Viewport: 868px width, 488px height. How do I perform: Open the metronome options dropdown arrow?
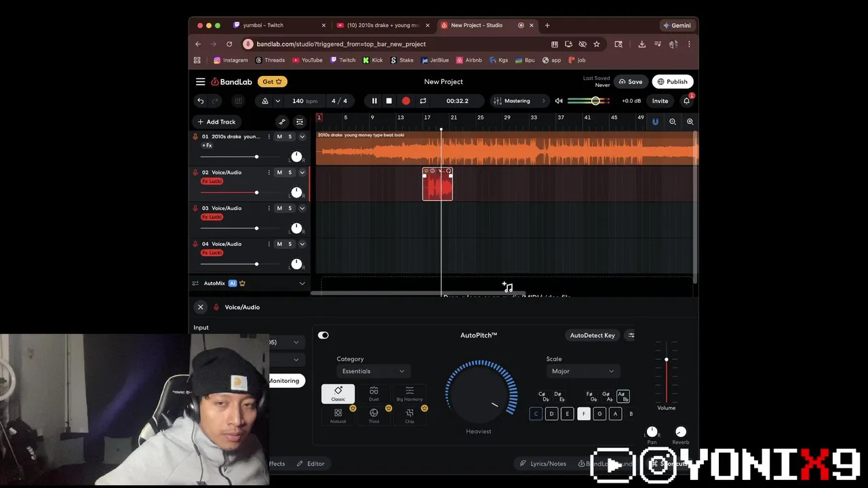[277, 101]
